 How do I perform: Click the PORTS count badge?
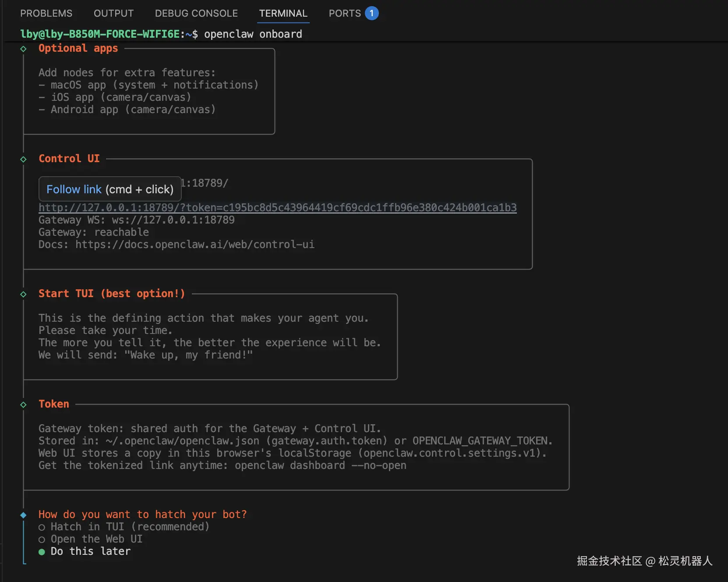[x=371, y=14]
